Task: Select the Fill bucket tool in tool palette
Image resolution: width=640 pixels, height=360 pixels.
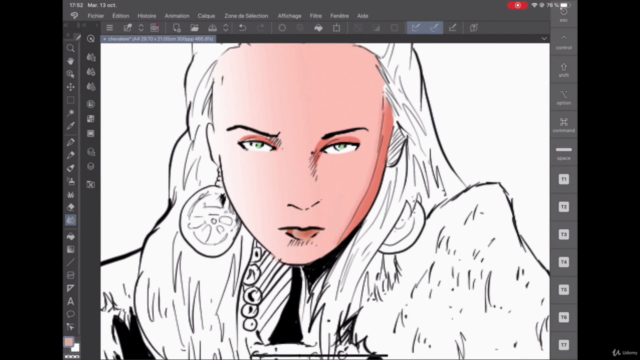Action: [x=71, y=236]
